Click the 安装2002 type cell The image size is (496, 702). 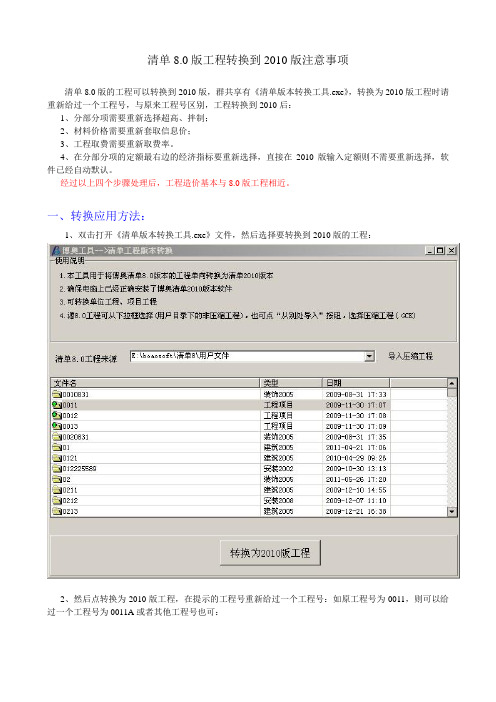(x=278, y=469)
